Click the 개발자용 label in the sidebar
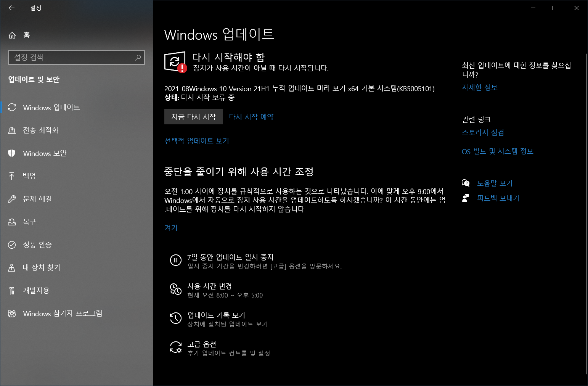588x386 pixels. pos(36,290)
